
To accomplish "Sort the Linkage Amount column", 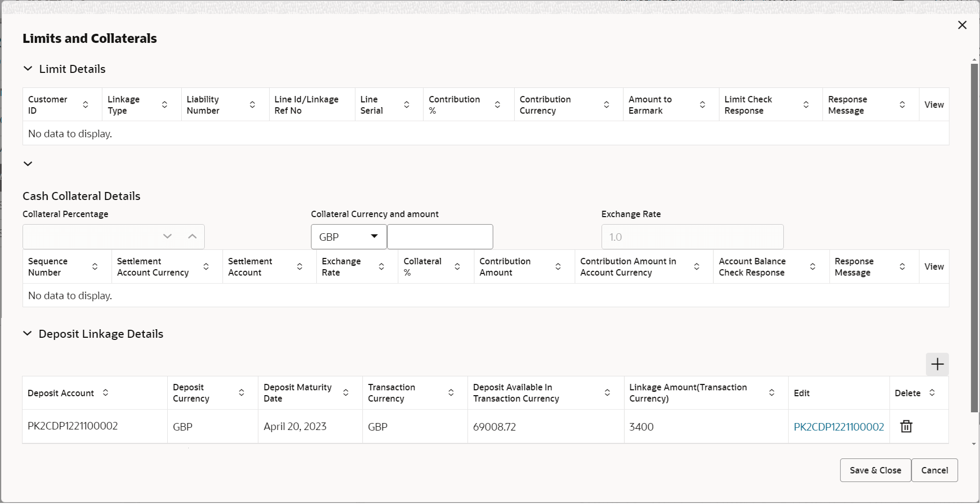I will pyautogui.click(x=772, y=392).
